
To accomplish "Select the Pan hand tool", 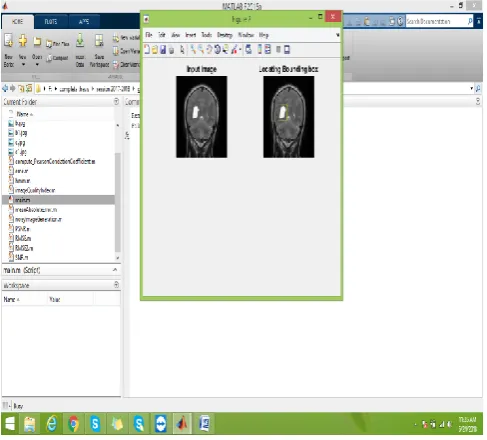I will click(x=209, y=50).
